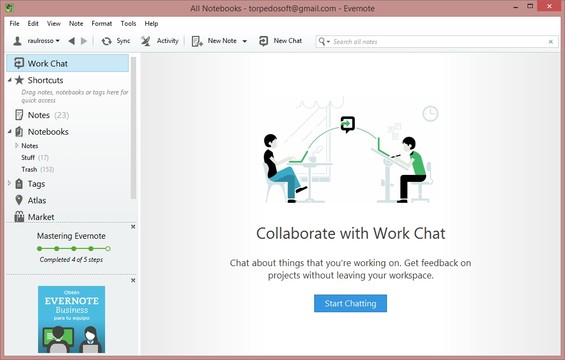Minimize the Evernote window

516,6
